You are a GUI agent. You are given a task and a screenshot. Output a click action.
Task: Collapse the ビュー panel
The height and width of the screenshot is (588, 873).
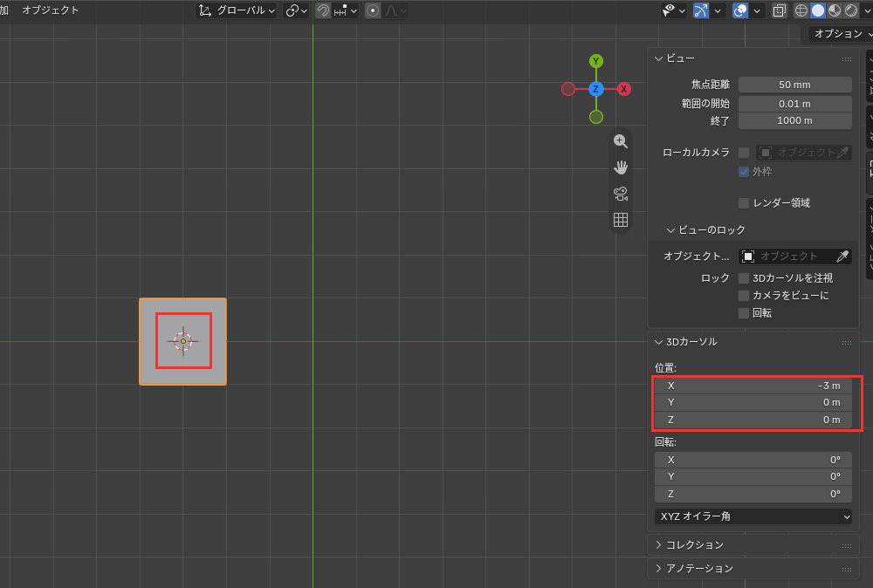[x=658, y=58]
